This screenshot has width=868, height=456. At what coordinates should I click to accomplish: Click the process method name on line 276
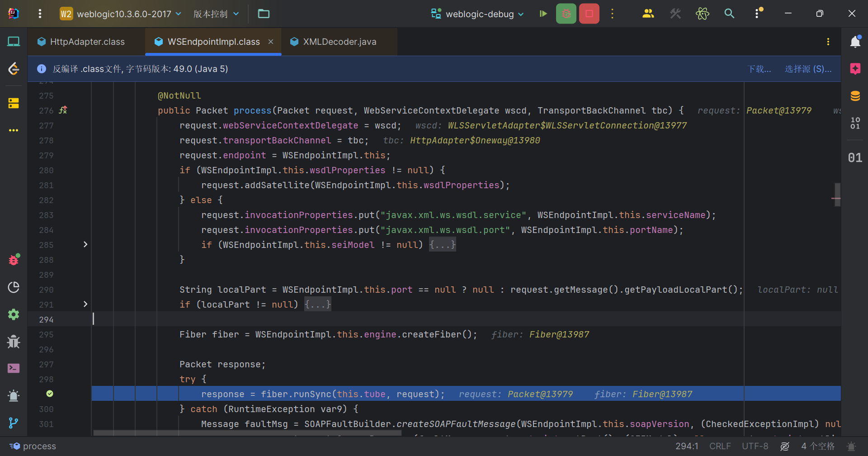click(252, 110)
